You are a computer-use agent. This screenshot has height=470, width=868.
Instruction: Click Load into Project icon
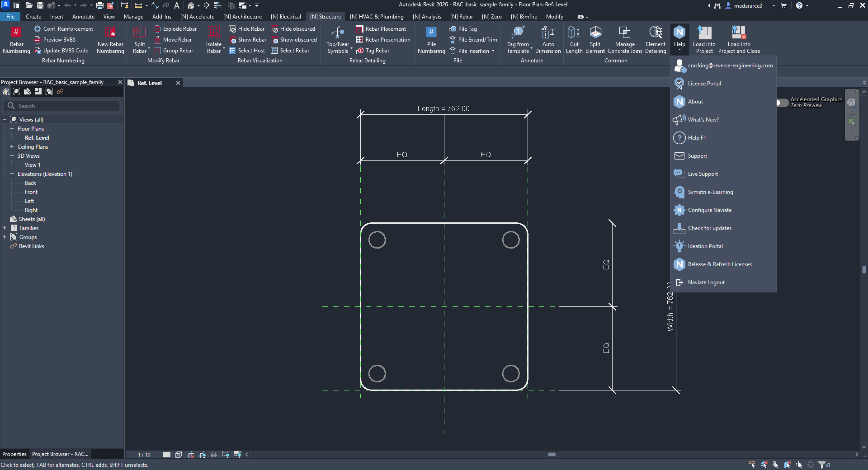click(x=704, y=33)
